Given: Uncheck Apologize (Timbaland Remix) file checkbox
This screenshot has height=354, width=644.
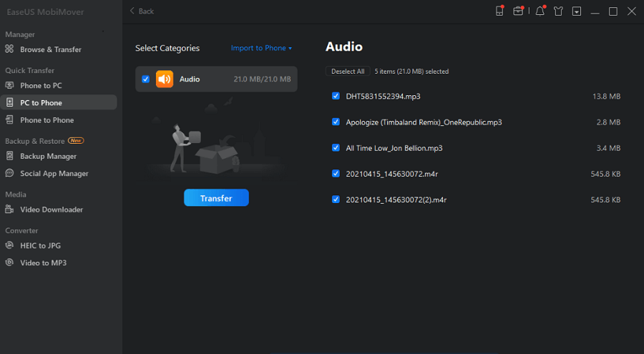Looking at the screenshot, I should (336, 122).
